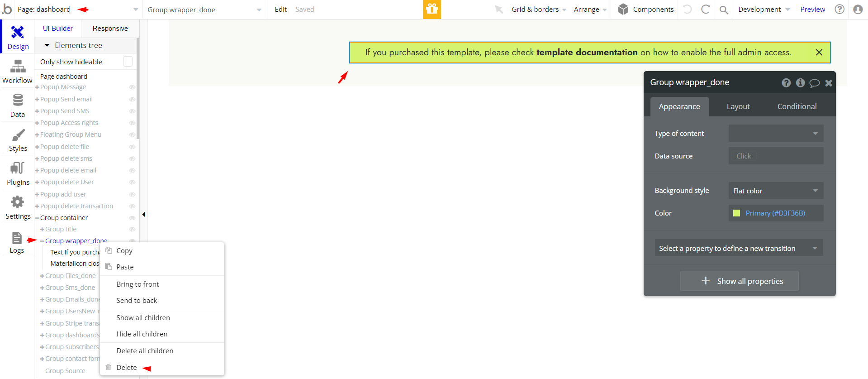Open Grid & borders dropdown

click(539, 9)
